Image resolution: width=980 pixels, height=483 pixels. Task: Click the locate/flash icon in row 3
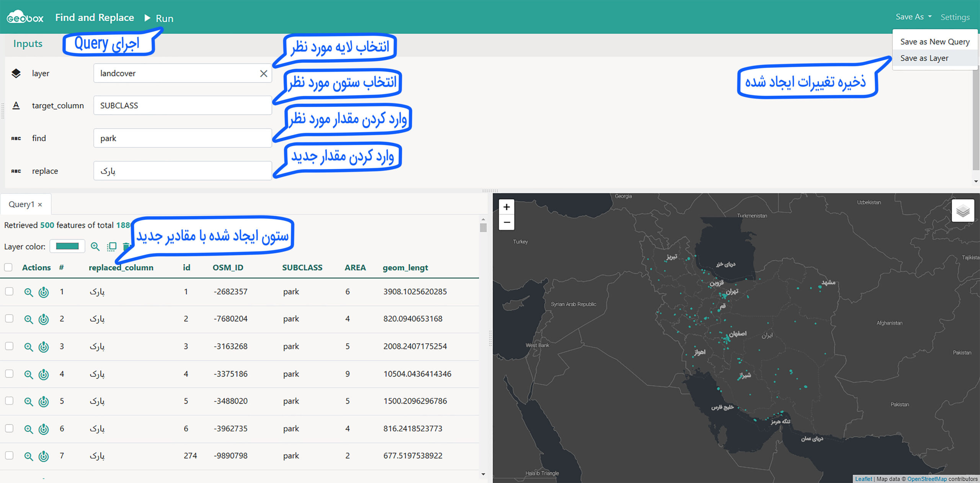click(x=44, y=347)
